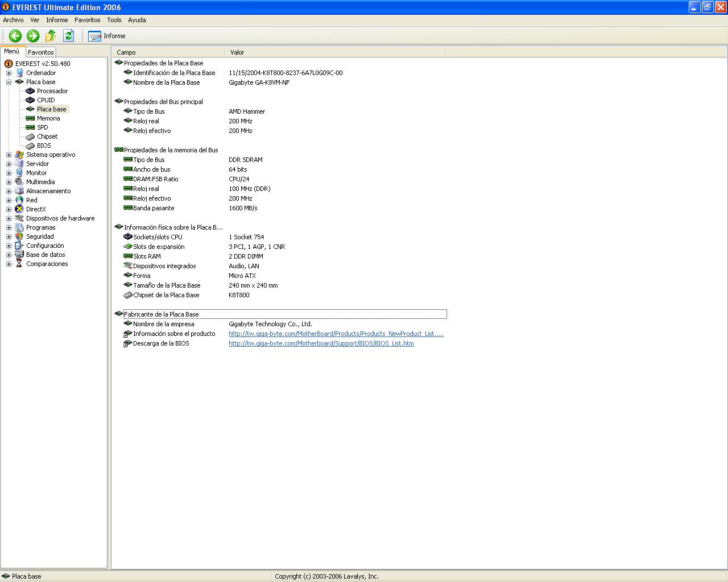Select Procesador in the tree

click(x=52, y=91)
